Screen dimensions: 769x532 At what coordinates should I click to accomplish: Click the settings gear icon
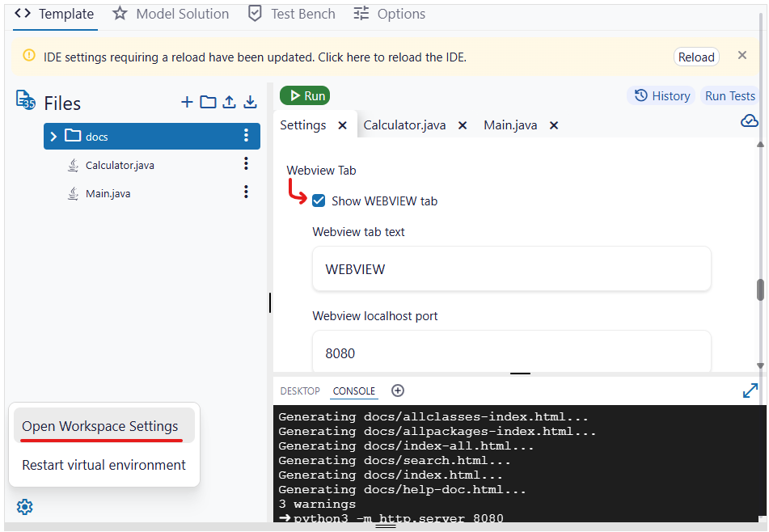pyautogui.click(x=25, y=507)
